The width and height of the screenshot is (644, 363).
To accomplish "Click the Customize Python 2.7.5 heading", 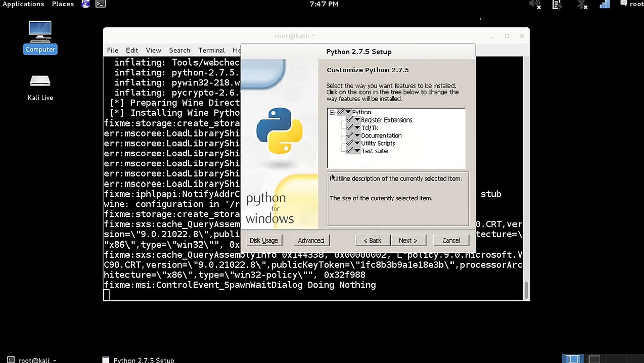I will pos(367,70).
